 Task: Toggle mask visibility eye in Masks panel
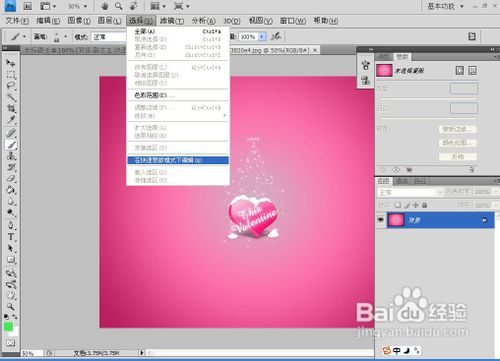396,170
